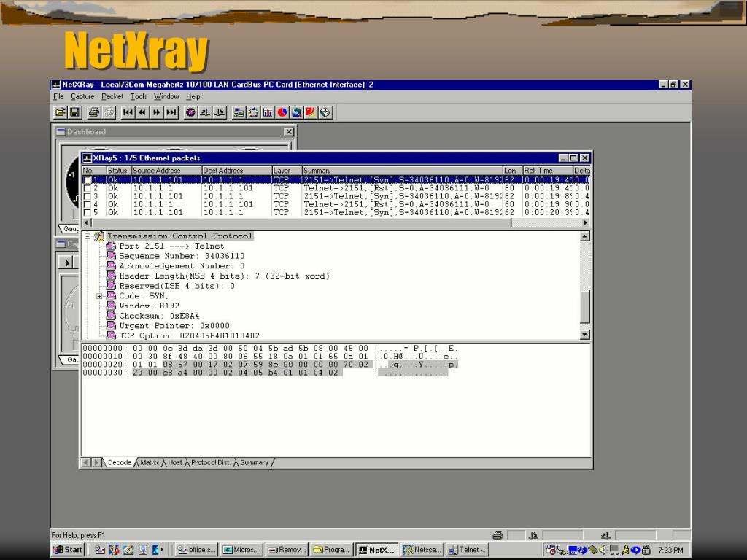Close the Dashboard window
Image resolution: width=747 pixels, height=560 pixels.
coord(289,131)
